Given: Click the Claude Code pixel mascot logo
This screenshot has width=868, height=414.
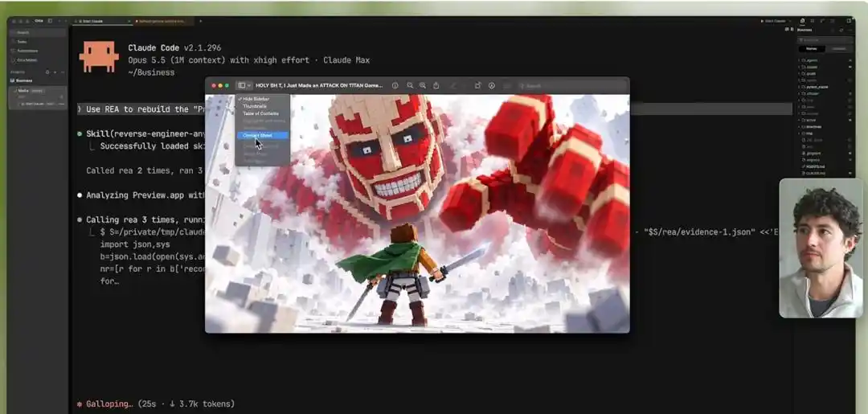Looking at the screenshot, I should pos(99,56).
